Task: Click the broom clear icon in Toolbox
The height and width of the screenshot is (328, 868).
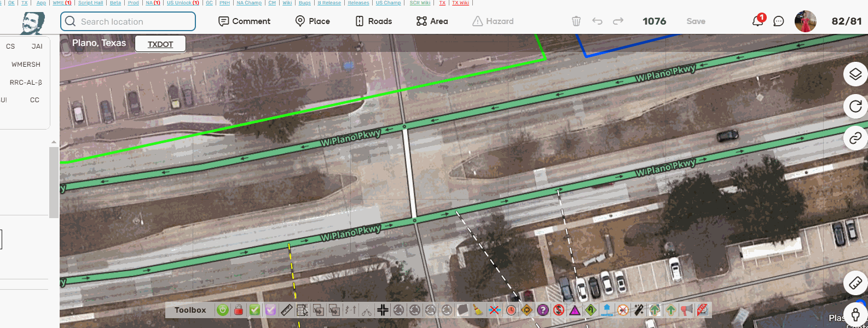Action: click(478, 310)
